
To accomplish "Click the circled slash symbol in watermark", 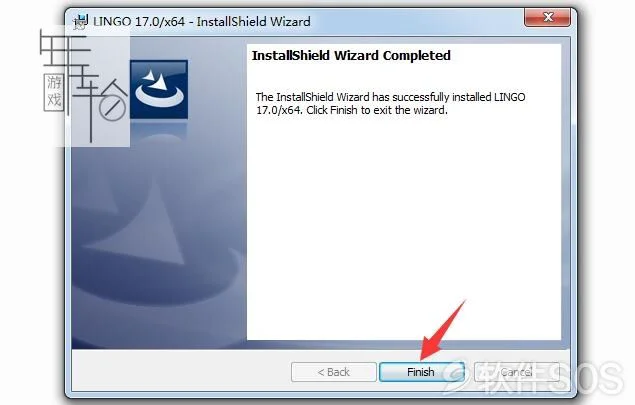I will [x=112, y=108].
